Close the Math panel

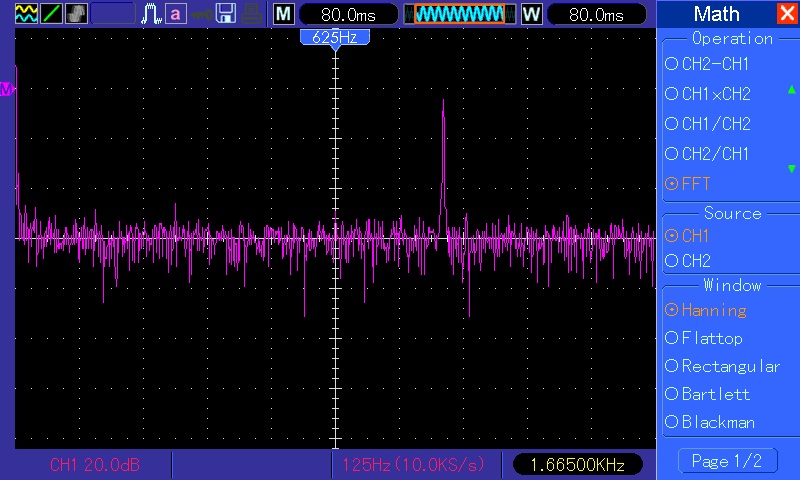[787, 14]
